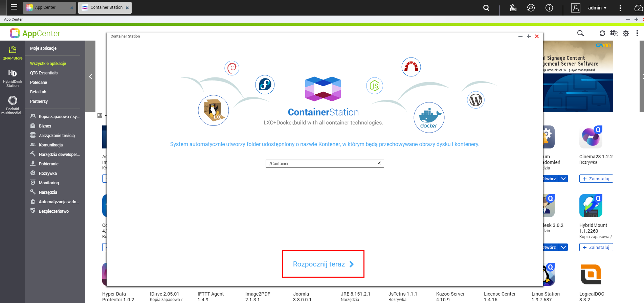This screenshot has width=644, height=303.
Task: Expand the admin user dropdown
Action: 597,8
